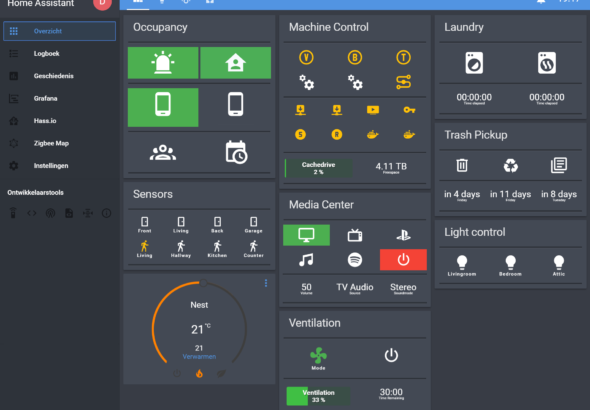Toggle the Attic light bulb
This screenshot has width=590, height=410.
pyautogui.click(x=559, y=262)
